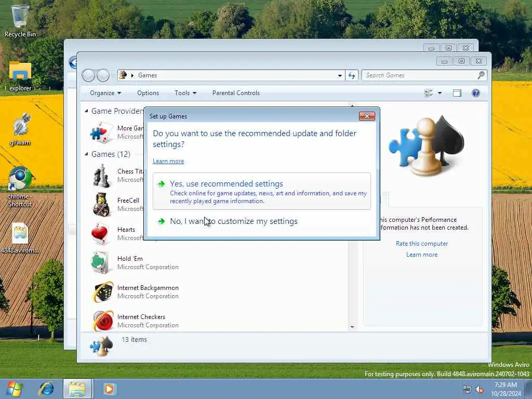The width and height of the screenshot is (532, 399).
Task: Open the view options dropdown arrow
Action: (440, 93)
